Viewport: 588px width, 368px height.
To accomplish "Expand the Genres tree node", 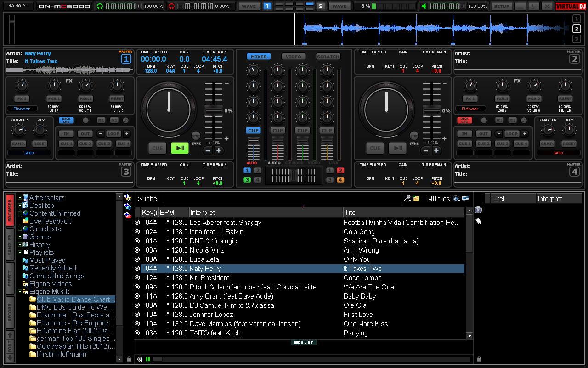I will [x=20, y=237].
